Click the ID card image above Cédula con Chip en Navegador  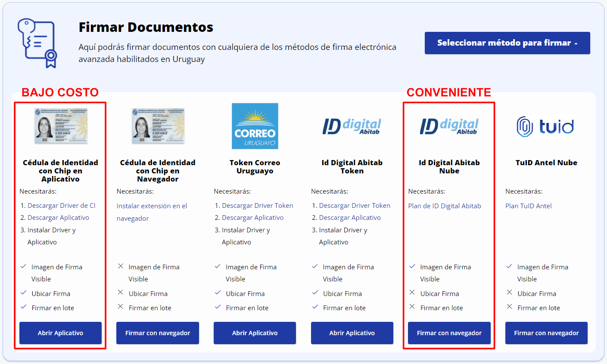158,126
